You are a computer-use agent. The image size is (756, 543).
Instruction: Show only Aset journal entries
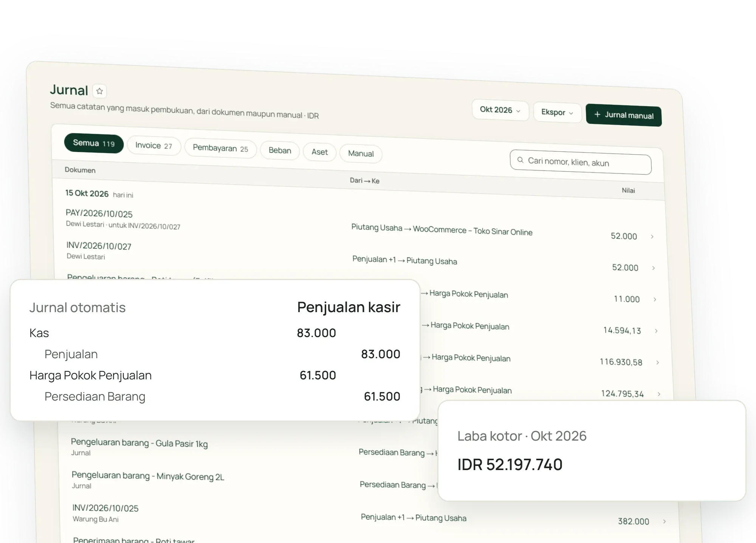[319, 152]
